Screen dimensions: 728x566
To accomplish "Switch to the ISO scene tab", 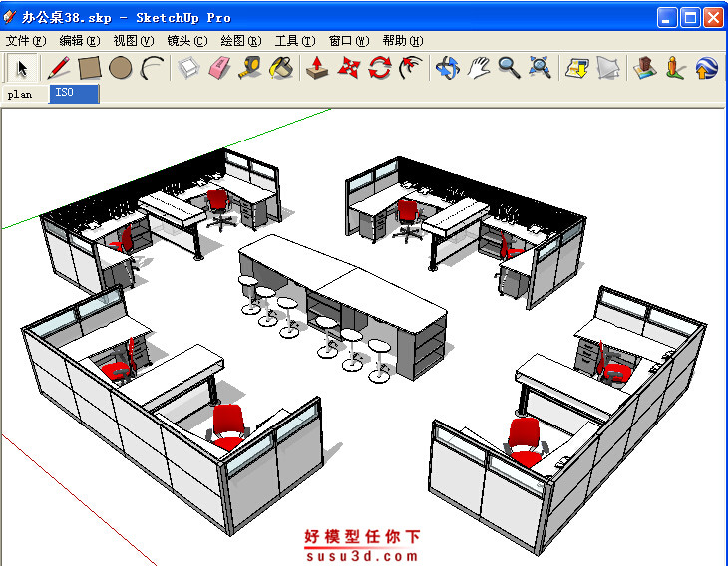I will pyautogui.click(x=74, y=94).
